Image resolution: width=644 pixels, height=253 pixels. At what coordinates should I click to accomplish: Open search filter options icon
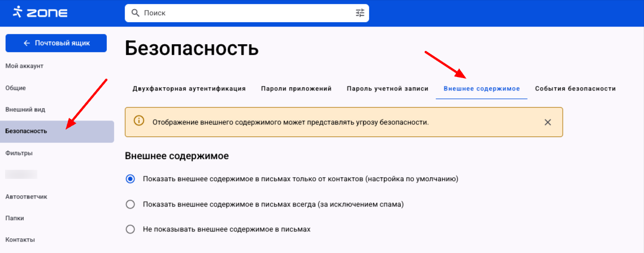[x=360, y=12]
